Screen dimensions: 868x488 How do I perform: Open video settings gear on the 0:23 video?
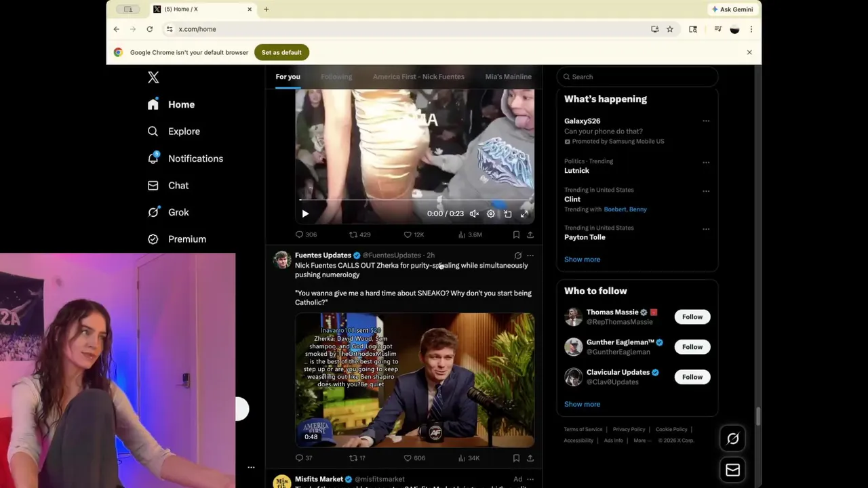click(x=491, y=213)
